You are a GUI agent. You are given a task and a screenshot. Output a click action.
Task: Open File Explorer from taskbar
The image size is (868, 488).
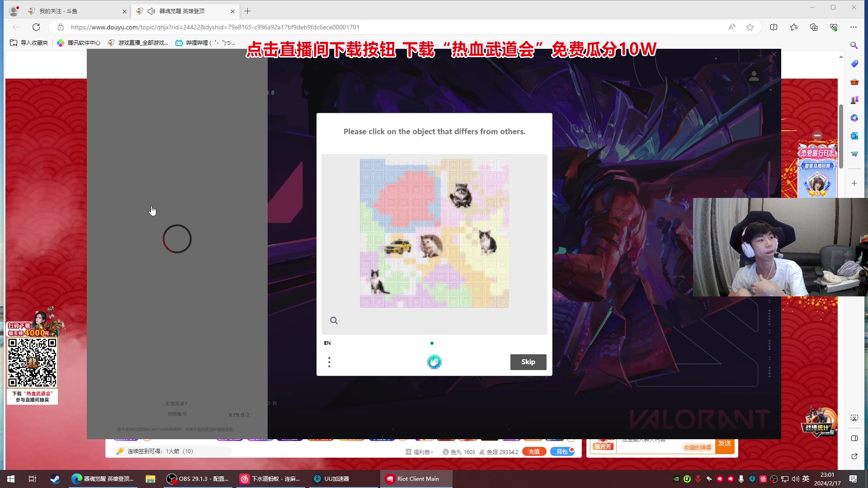pos(150,479)
